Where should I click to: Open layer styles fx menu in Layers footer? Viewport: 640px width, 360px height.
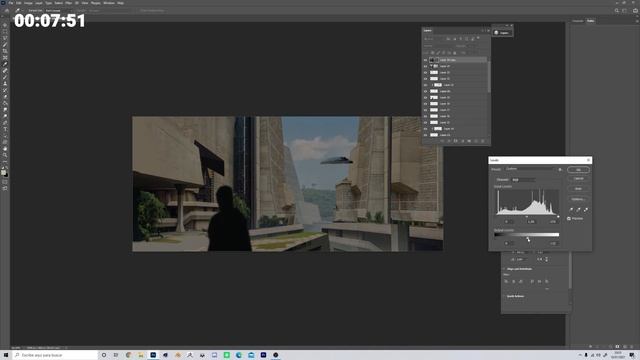[x=449, y=141]
